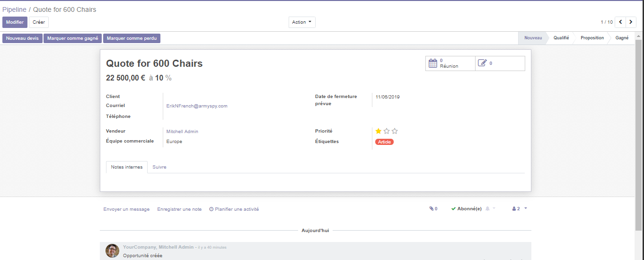Go to the next record arrow
The image size is (644, 260).
click(x=631, y=22)
